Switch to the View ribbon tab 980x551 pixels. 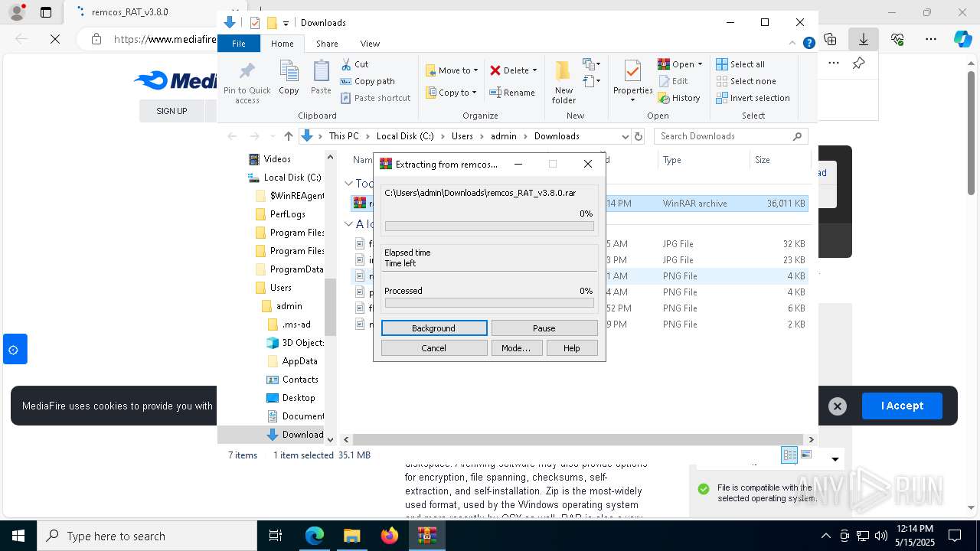coord(370,44)
